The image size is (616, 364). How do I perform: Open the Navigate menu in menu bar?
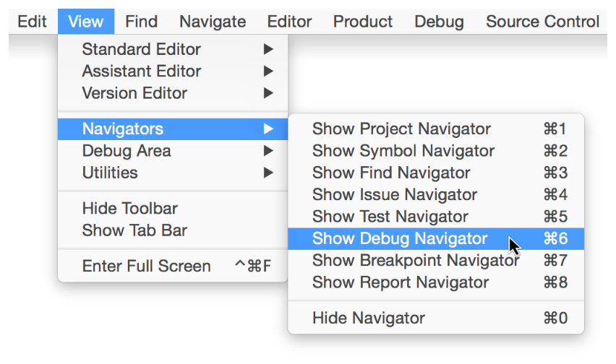213,22
